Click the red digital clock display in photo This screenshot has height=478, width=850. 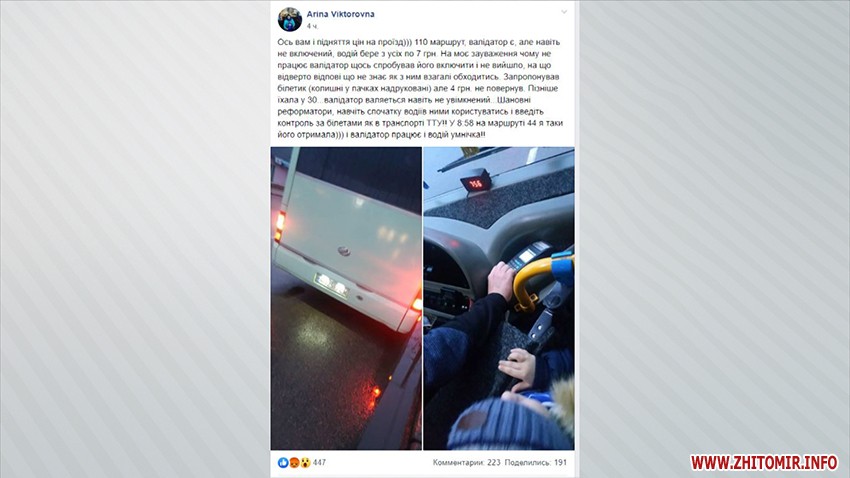tap(476, 182)
